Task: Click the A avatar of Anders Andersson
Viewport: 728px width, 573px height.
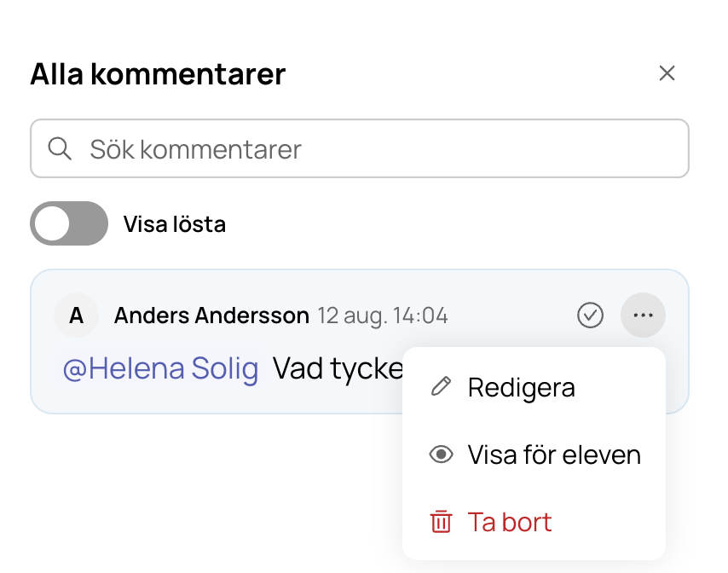Action: 76,315
